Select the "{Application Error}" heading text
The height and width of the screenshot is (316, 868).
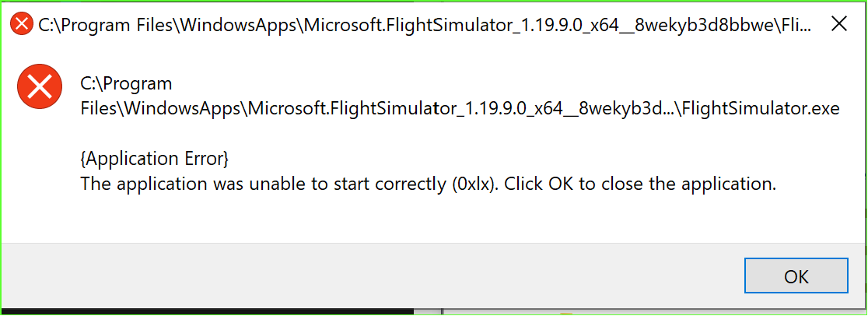pyautogui.click(x=154, y=159)
